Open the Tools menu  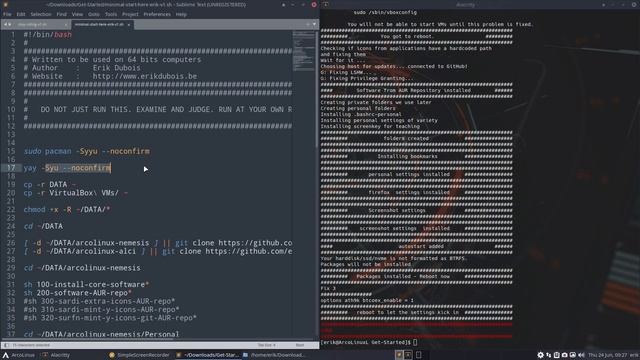click(x=111, y=14)
